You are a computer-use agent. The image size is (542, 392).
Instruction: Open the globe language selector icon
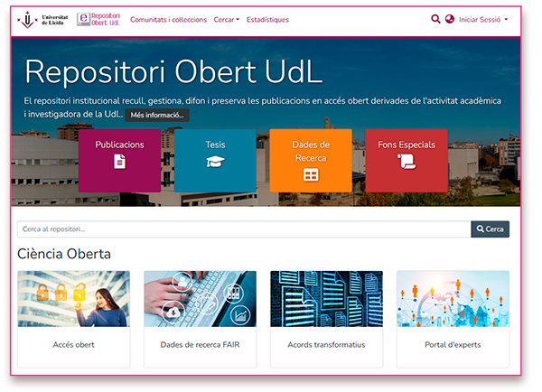[x=449, y=19]
